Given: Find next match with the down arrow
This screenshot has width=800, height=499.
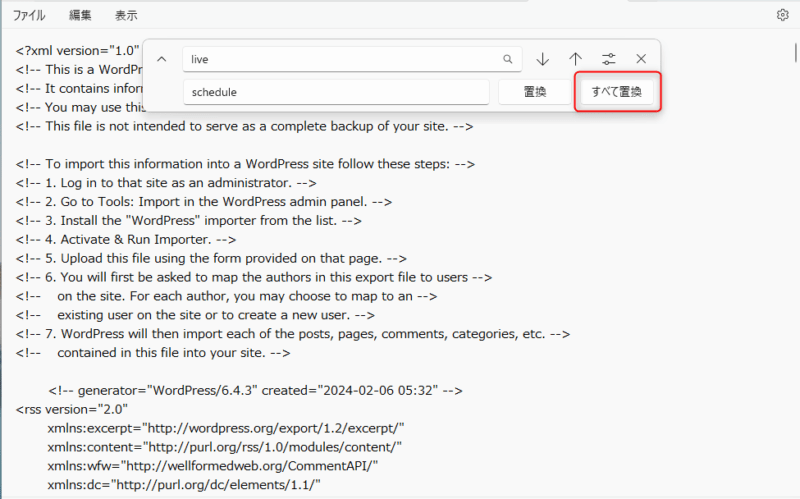Looking at the screenshot, I should pos(543,59).
